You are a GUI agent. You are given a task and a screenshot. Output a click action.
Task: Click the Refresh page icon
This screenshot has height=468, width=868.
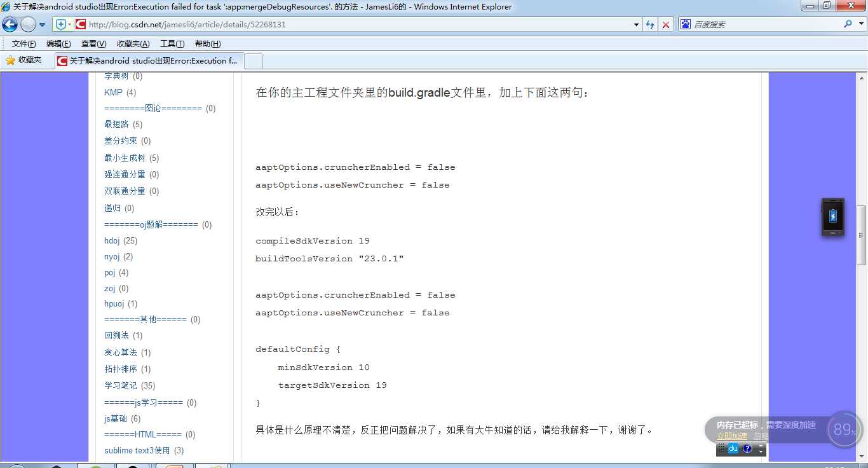pyautogui.click(x=650, y=25)
